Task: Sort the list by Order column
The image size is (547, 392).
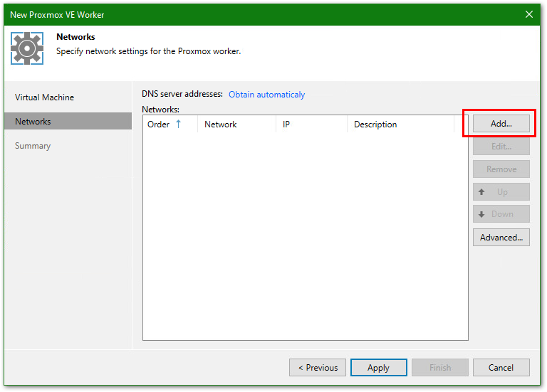Action: pyautogui.click(x=164, y=125)
